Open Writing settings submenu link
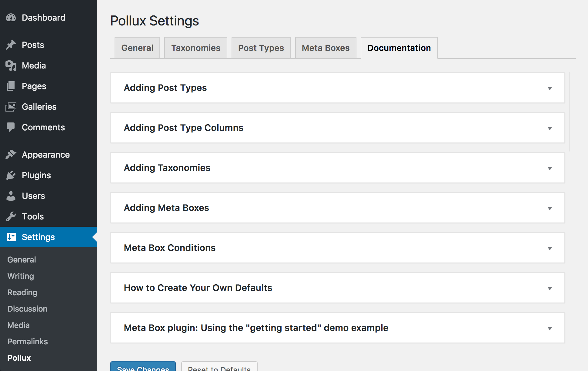Viewport: 588px width, 371px height. tap(21, 276)
